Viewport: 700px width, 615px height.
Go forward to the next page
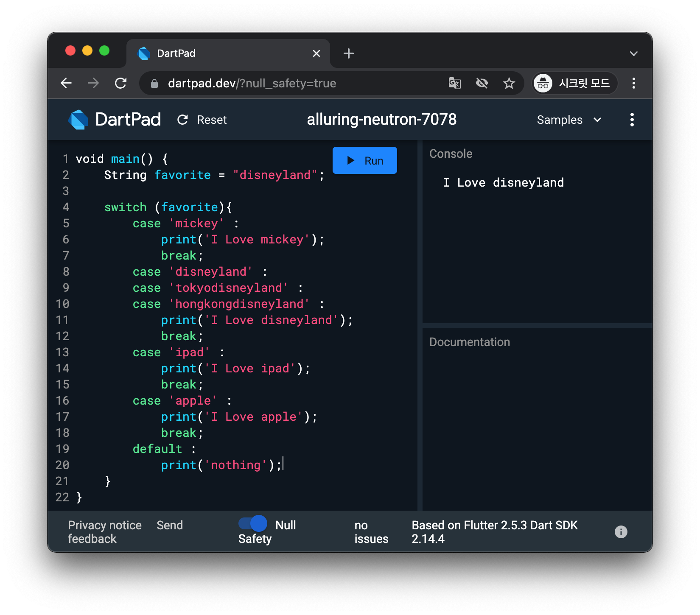click(93, 83)
